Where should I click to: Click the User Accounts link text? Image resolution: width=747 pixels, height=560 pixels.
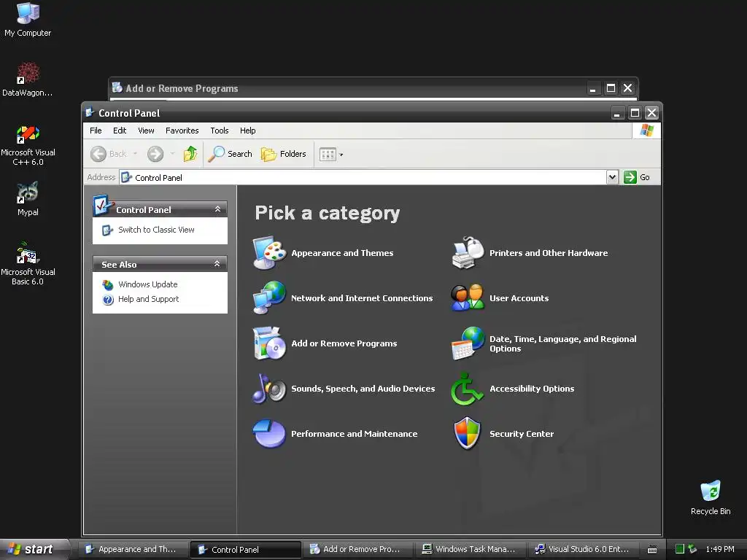pos(519,298)
